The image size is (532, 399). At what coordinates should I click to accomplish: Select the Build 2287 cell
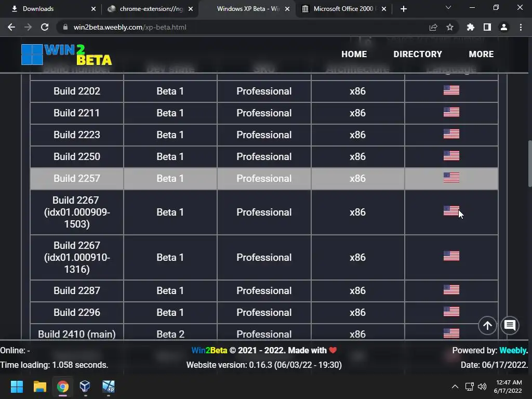pos(77,291)
